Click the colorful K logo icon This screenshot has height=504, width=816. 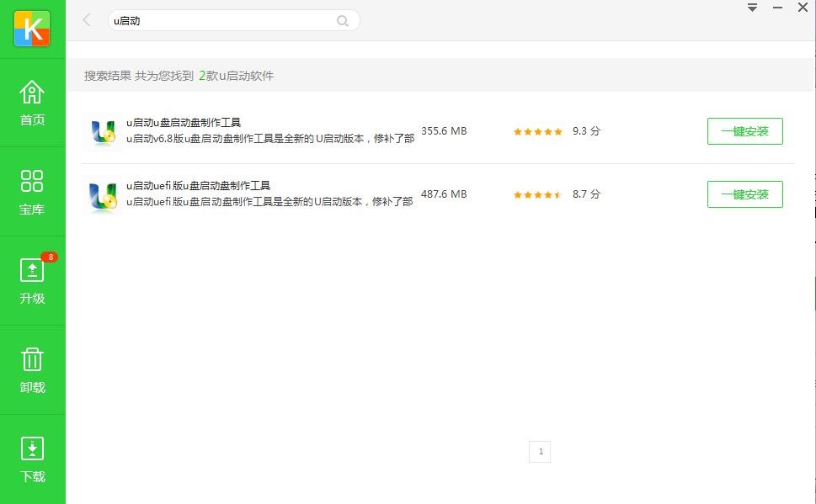pos(32,29)
